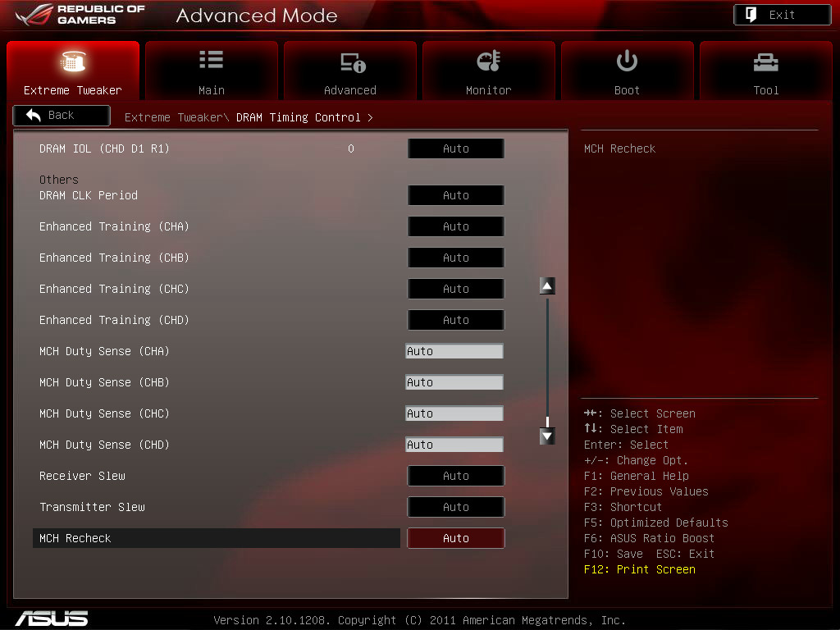Open the Monitor tab
This screenshot has height=630, width=840.
tap(489, 71)
